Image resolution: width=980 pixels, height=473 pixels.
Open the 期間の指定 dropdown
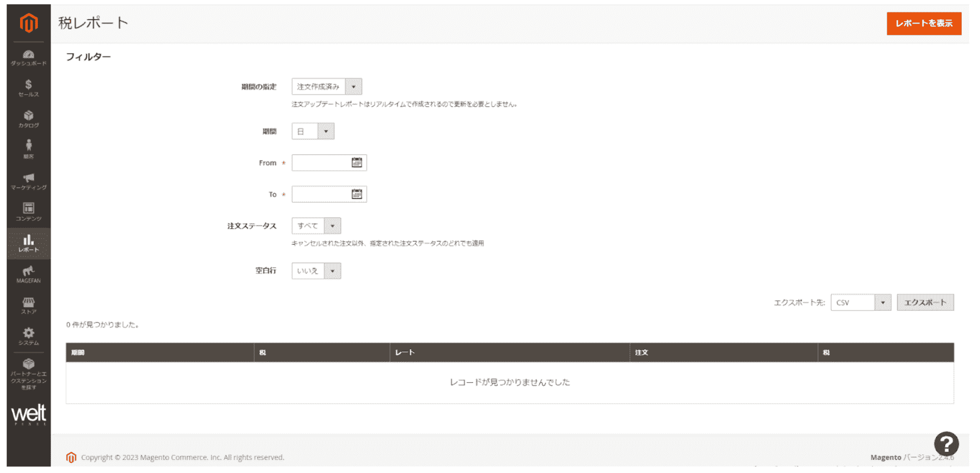point(354,87)
